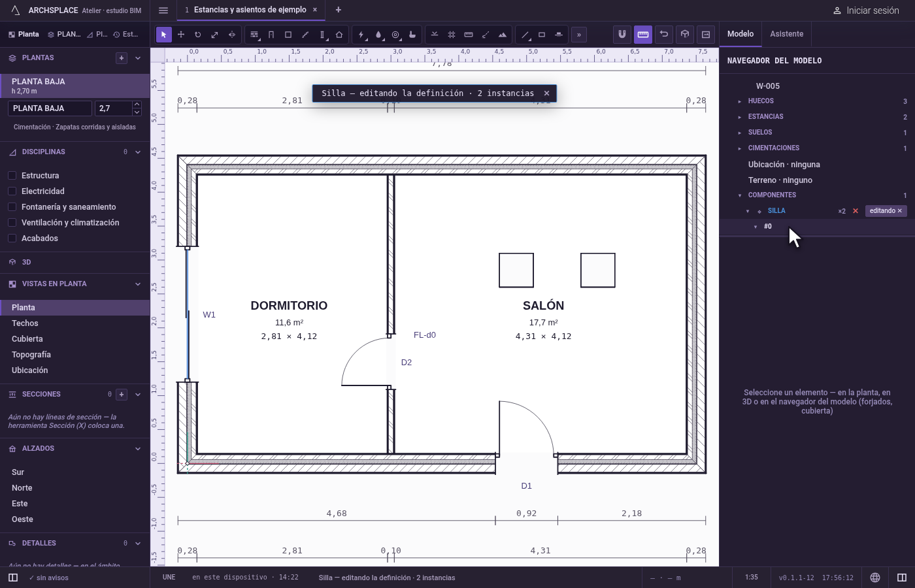The image size is (915, 588).
Task: Toggle the ruler dimensions button
Action: 643,34
